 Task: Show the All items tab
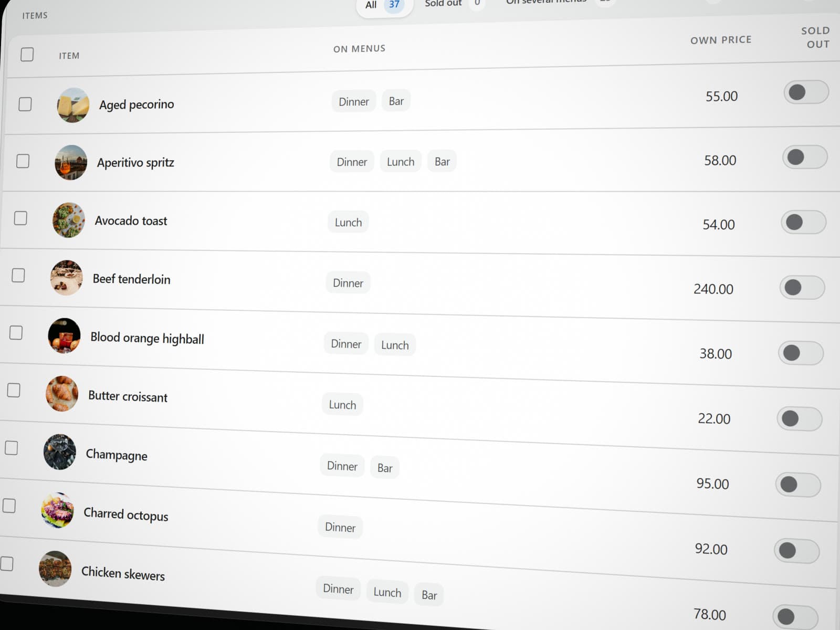385,6
